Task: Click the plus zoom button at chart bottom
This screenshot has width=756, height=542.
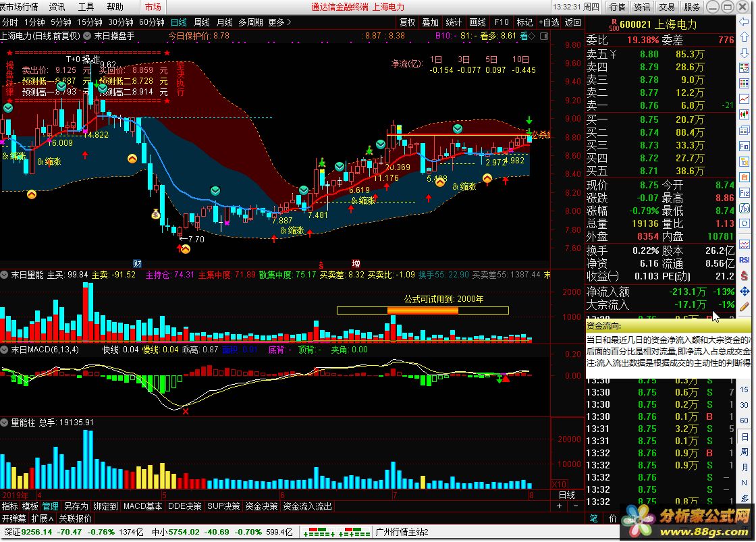Action: pos(560,506)
